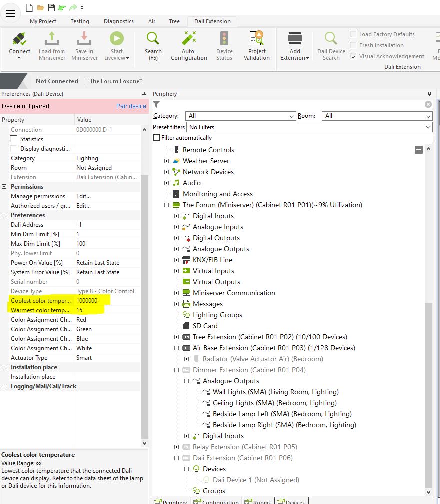Switch to the Diagnostics ribbon tab

119,21
